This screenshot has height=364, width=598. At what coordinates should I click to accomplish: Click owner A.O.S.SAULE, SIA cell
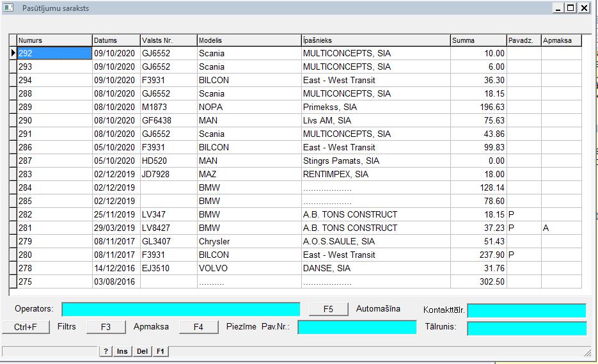pyautogui.click(x=376, y=242)
